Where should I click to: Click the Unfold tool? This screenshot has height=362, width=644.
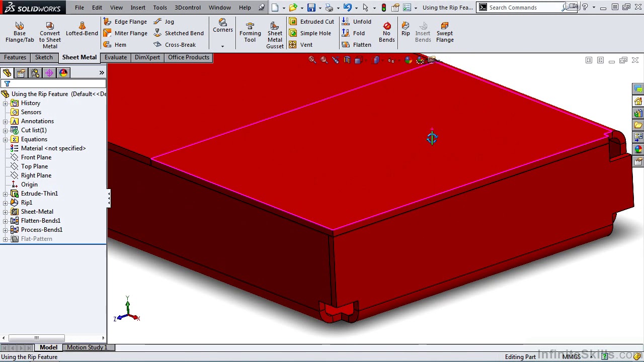(356, 22)
